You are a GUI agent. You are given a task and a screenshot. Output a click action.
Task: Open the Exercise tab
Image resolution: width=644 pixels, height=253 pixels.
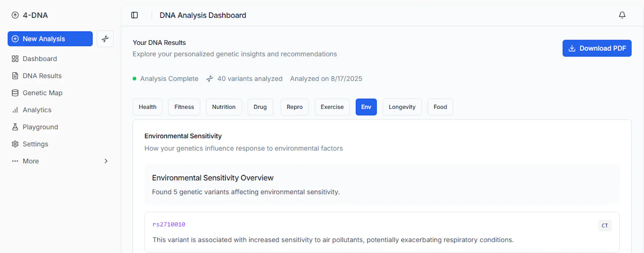click(x=332, y=107)
